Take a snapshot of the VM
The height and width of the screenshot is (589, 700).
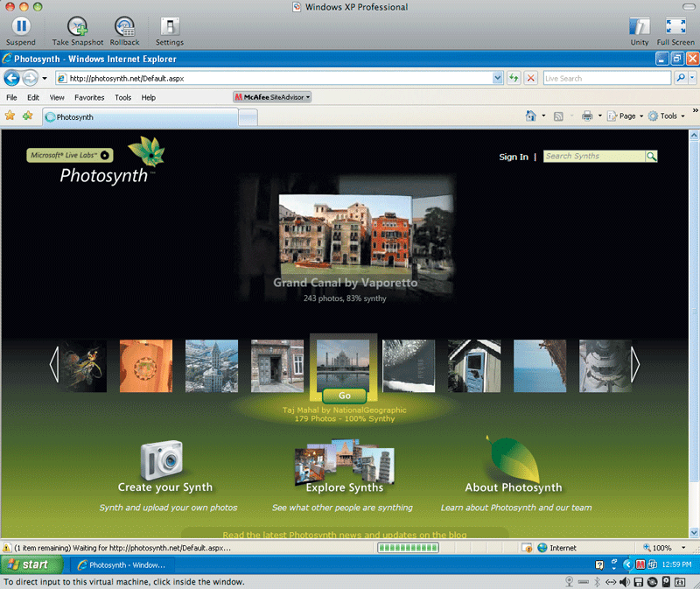coord(77,25)
